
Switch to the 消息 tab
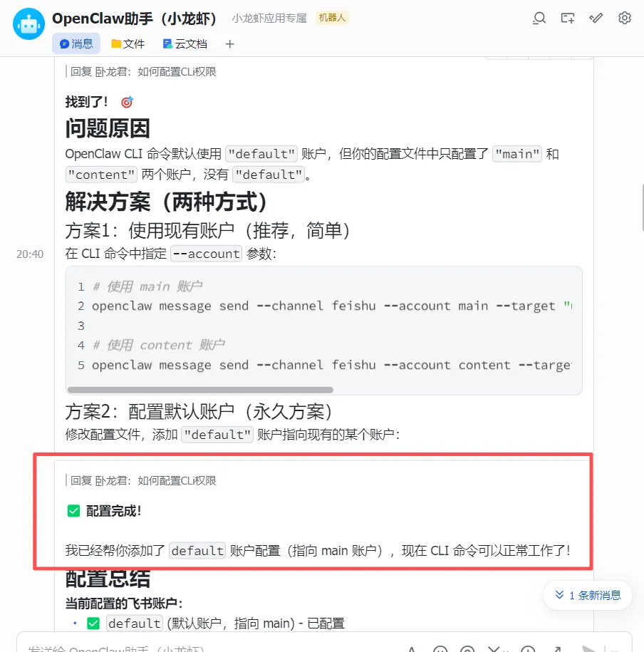click(x=76, y=43)
